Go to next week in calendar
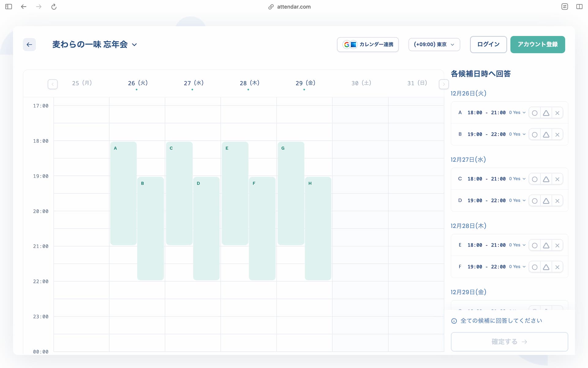588x368 pixels. pos(444,84)
